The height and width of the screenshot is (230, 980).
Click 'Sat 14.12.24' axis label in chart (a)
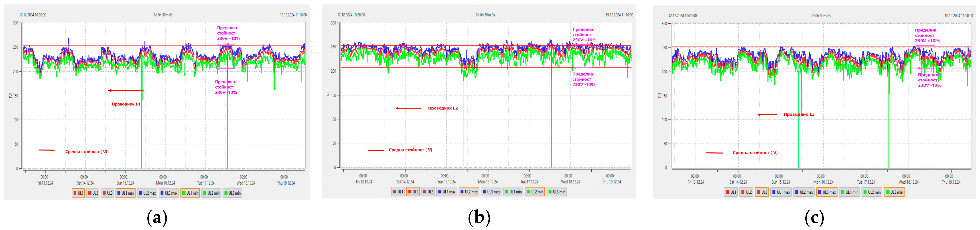coord(85,183)
